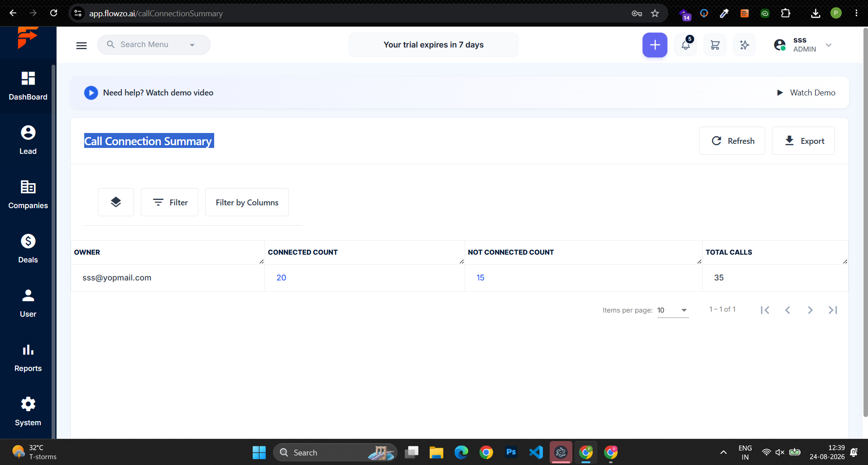Image resolution: width=868 pixels, height=465 pixels.
Task: Launch Photoshop from the taskbar
Action: coord(511,452)
